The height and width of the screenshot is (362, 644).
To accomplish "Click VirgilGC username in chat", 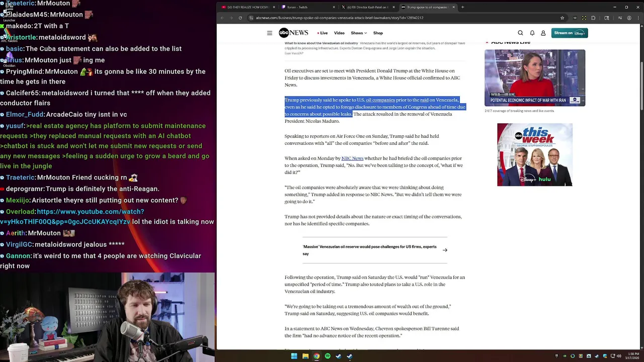I will [19, 244].
